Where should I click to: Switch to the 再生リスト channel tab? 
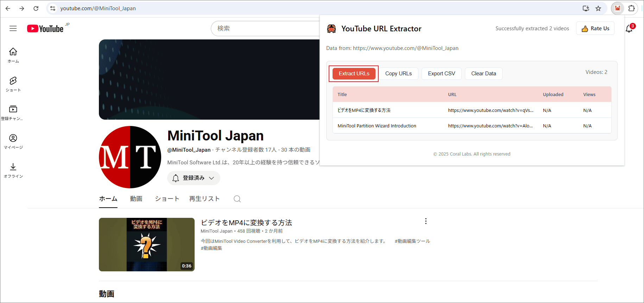204,199
